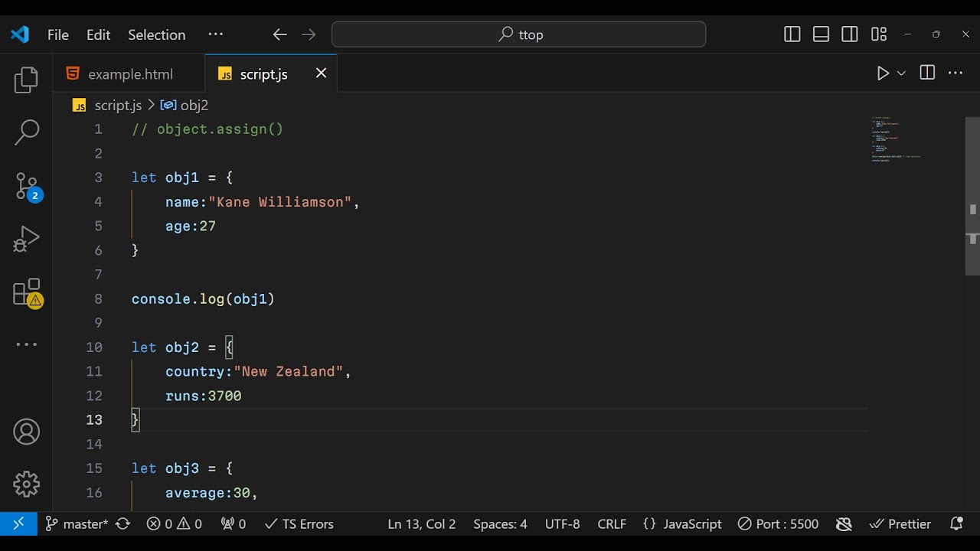
Task: Show additional views ellipsis in activity bar
Action: [x=26, y=344]
